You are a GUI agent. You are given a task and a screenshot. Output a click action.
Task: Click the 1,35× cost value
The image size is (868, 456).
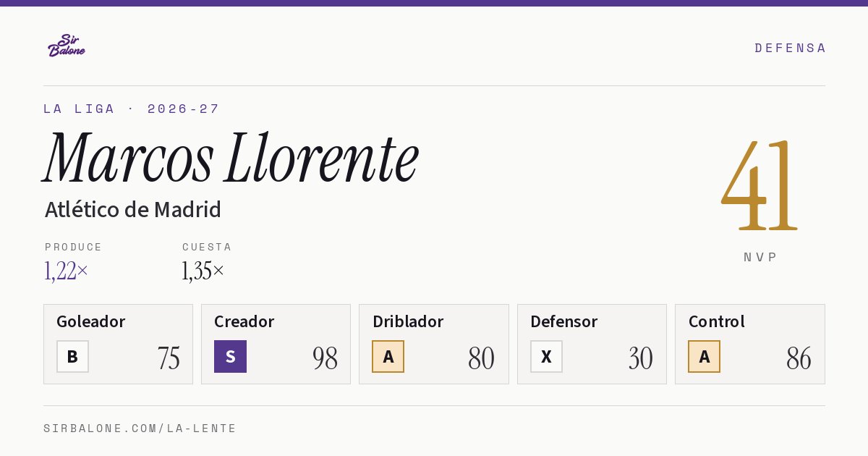point(203,271)
